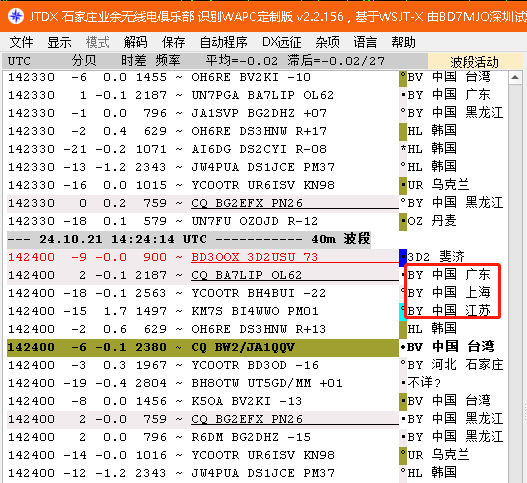Open the DX远征 menu

[281, 42]
